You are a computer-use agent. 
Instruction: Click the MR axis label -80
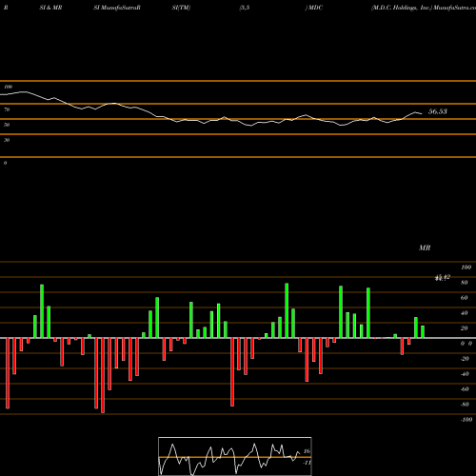pos(465,405)
